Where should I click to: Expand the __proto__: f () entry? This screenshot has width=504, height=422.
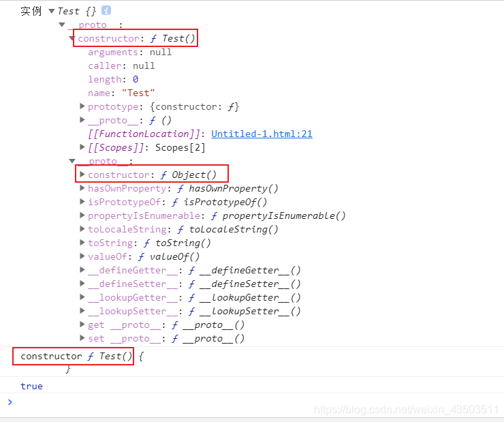(x=82, y=120)
